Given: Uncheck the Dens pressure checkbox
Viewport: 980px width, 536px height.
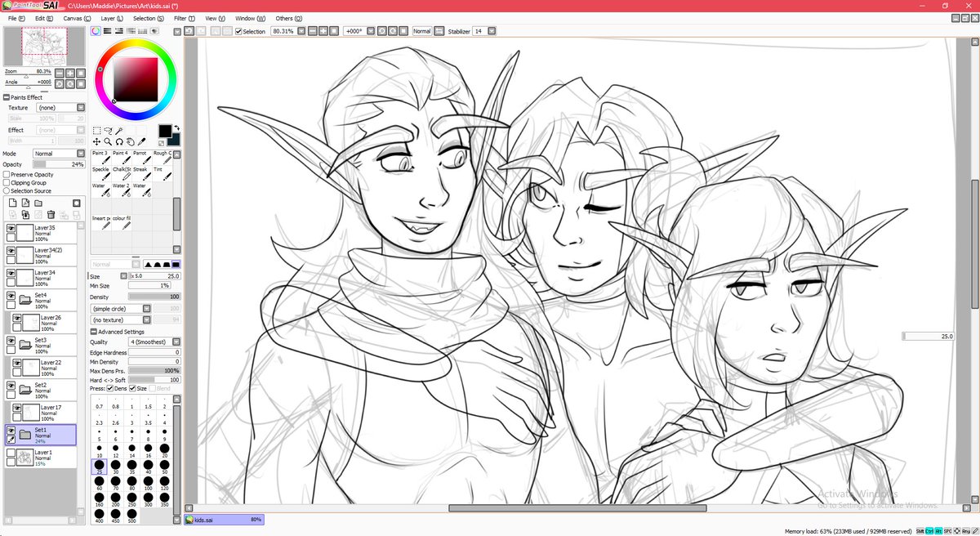Looking at the screenshot, I should 110,388.
